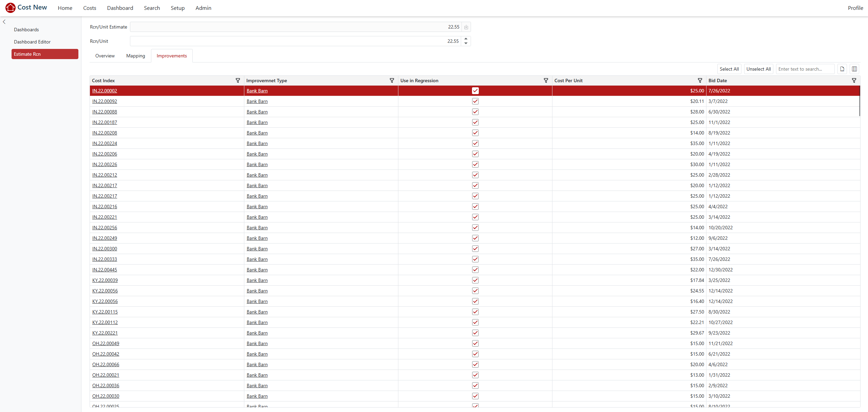
Task: Uncheck regression for row IN.22.00092
Action: 475,101
